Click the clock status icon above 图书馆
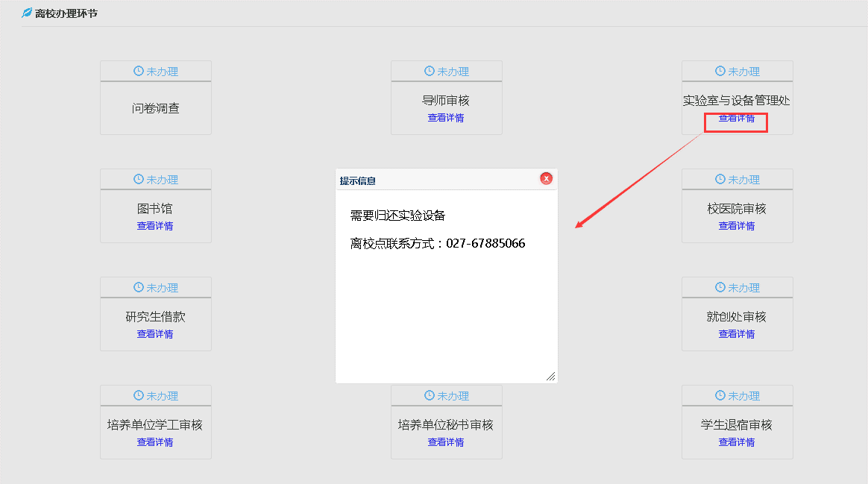This screenshot has width=868, height=484. pos(138,179)
